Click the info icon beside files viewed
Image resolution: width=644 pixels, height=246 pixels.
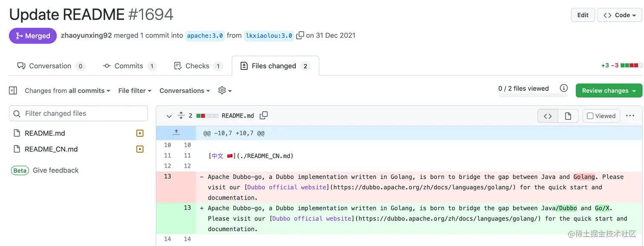coord(563,88)
